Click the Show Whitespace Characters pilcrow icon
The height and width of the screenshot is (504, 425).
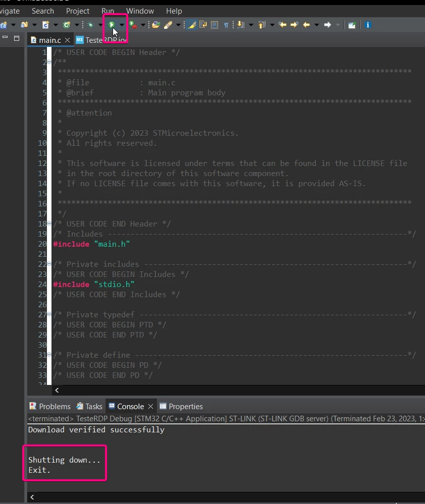226,25
